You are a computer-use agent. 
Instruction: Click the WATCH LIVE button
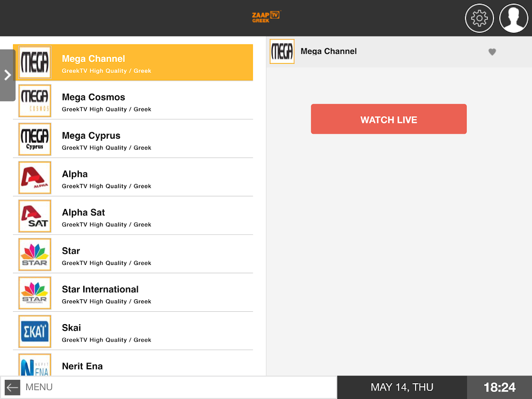tap(388, 119)
